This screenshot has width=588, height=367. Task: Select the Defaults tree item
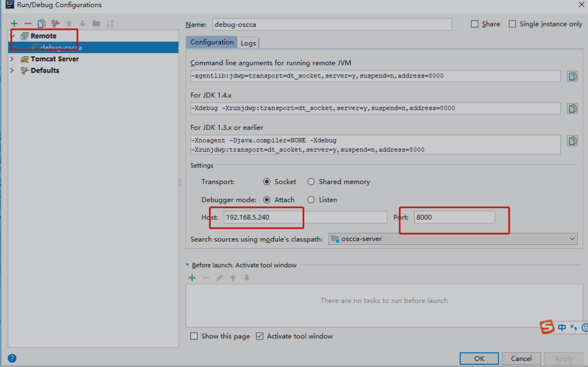click(45, 71)
